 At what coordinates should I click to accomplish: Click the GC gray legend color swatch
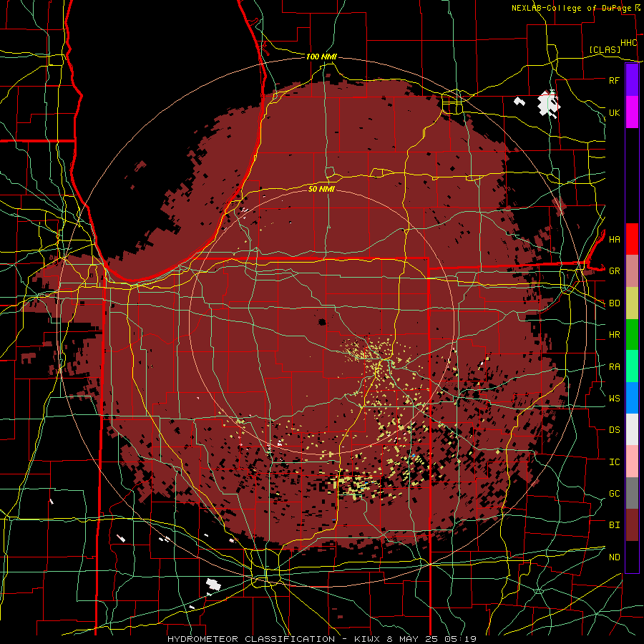pyautogui.click(x=632, y=493)
